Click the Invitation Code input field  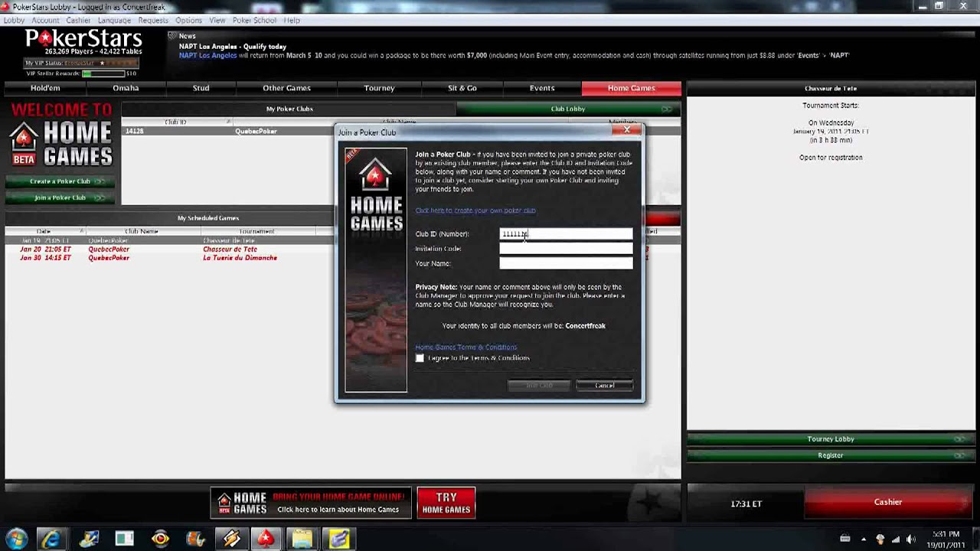click(x=566, y=249)
